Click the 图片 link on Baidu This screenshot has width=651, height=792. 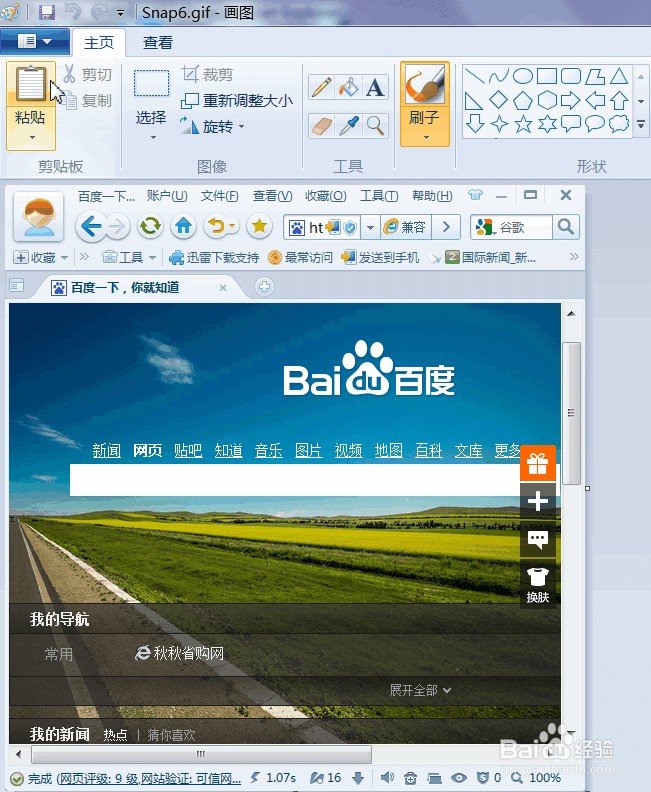(x=309, y=450)
